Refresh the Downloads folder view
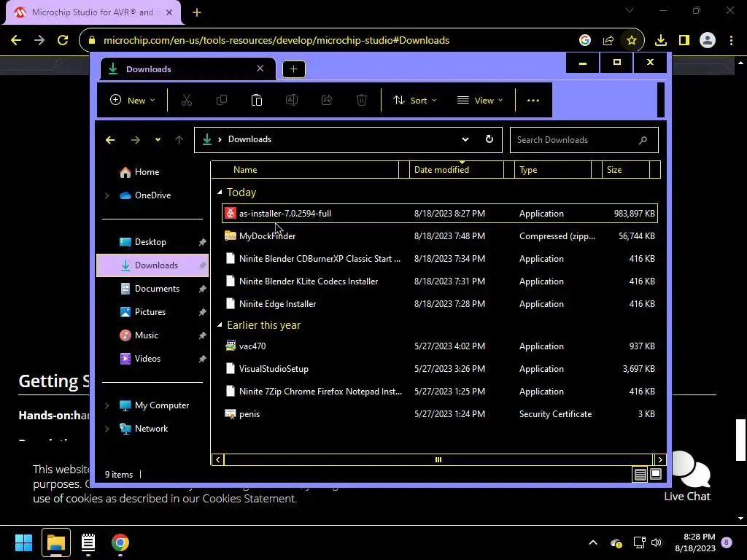 [489, 139]
